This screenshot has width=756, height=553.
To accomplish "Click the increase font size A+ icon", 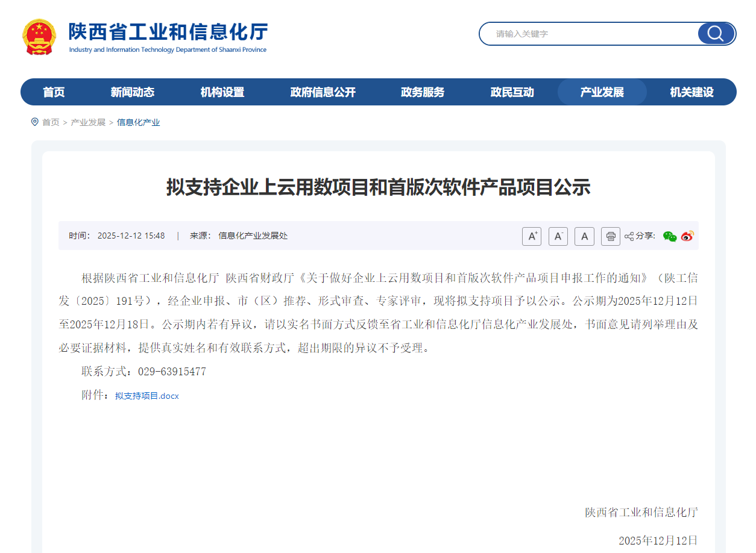I will pyautogui.click(x=531, y=236).
